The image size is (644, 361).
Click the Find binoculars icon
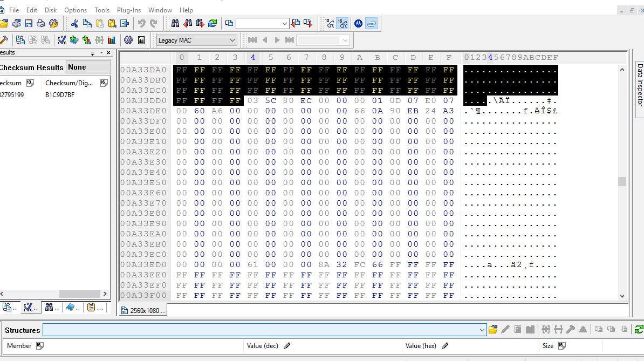(x=175, y=23)
